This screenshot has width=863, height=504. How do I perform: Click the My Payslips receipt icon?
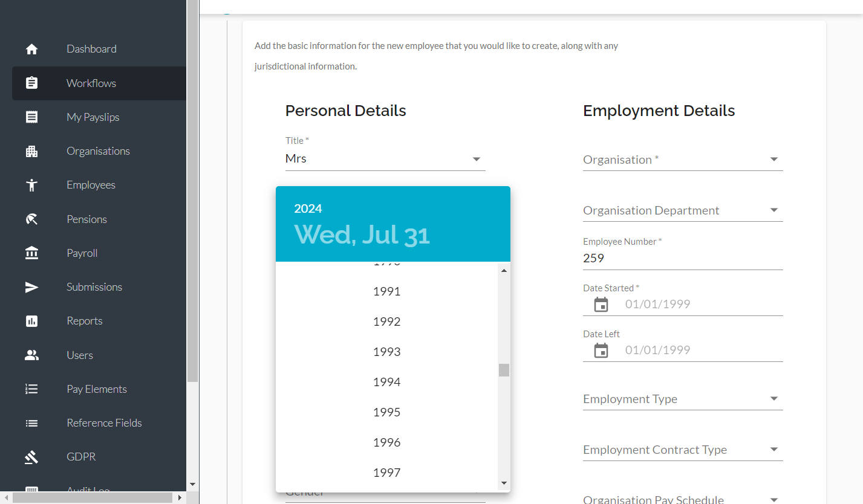(x=31, y=117)
